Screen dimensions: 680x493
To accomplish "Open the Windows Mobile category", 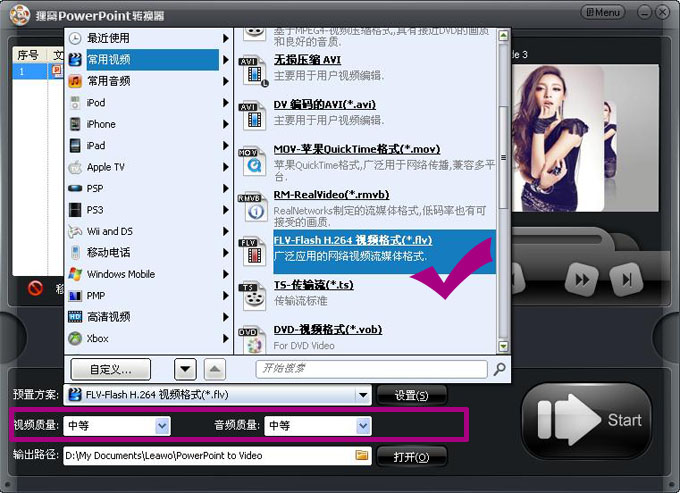I will pyautogui.click(x=120, y=274).
